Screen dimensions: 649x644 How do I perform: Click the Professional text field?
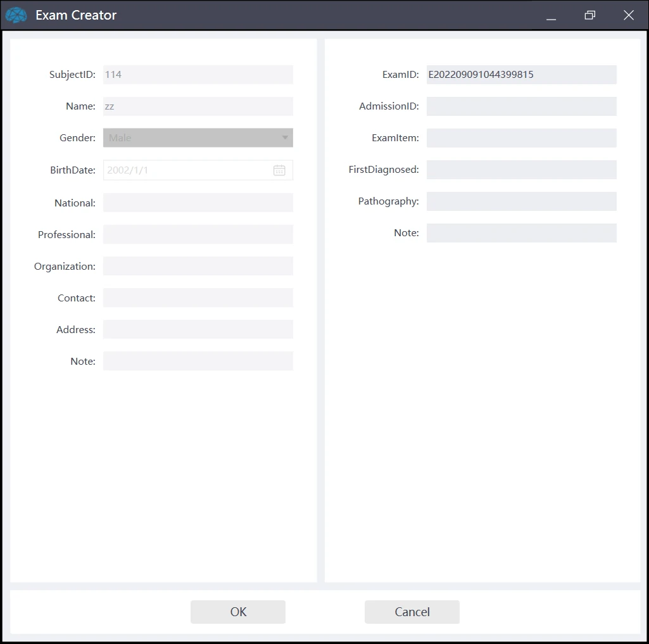click(x=198, y=234)
